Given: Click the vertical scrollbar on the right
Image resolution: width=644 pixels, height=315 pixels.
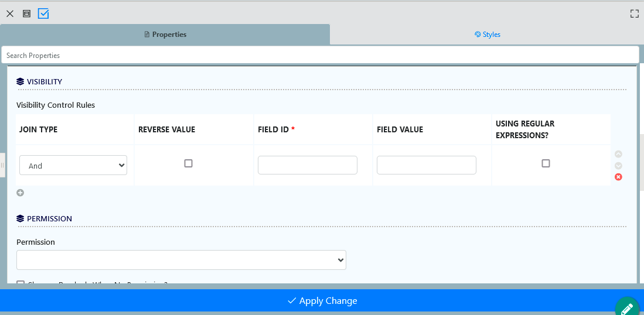Looking at the screenshot, I should (642, 162).
